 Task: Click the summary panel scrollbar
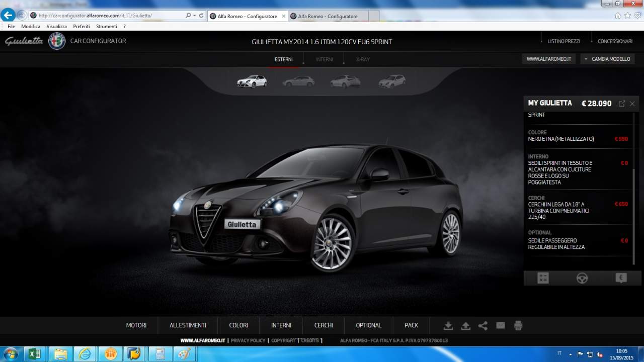633,216
